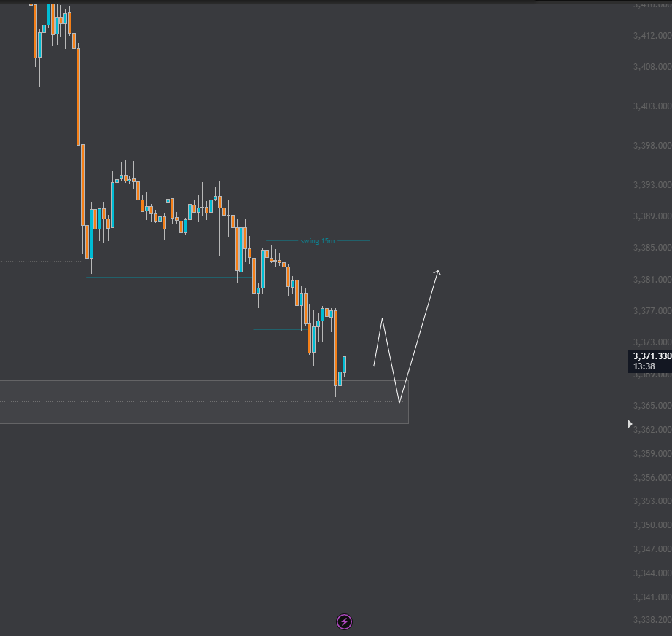Image resolution: width=672 pixels, height=636 pixels.
Task: Click the 3,362.000 price axis label
Action: coord(652,430)
